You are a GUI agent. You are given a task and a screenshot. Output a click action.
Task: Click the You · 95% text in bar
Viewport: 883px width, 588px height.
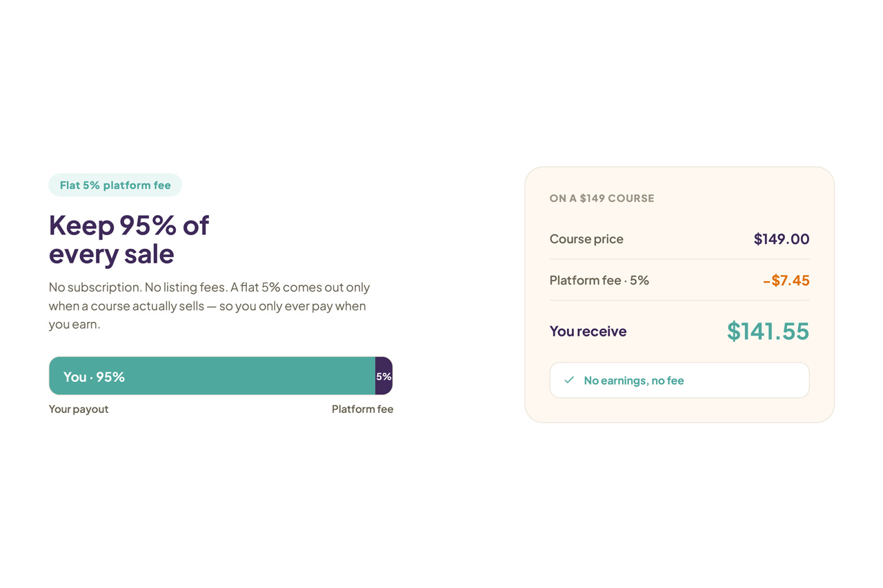click(x=94, y=376)
